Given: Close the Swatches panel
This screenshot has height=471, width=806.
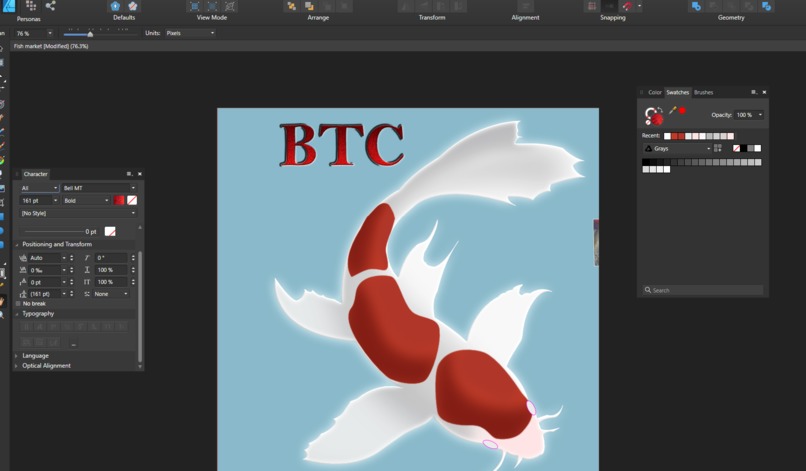Looking at the screenshot, I should 764,93.
